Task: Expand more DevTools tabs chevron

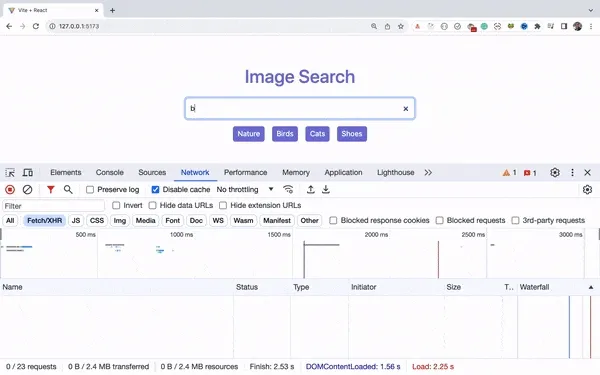Action: pos(428,173)
